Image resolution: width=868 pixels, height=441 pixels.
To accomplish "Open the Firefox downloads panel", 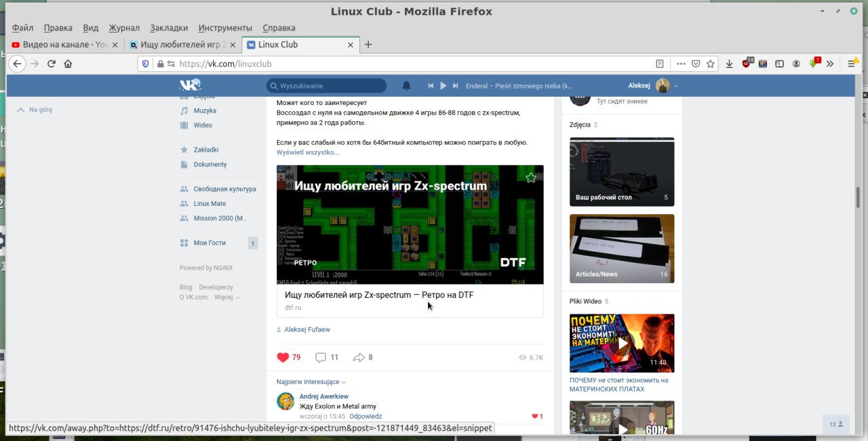I will tap(730, 64).
